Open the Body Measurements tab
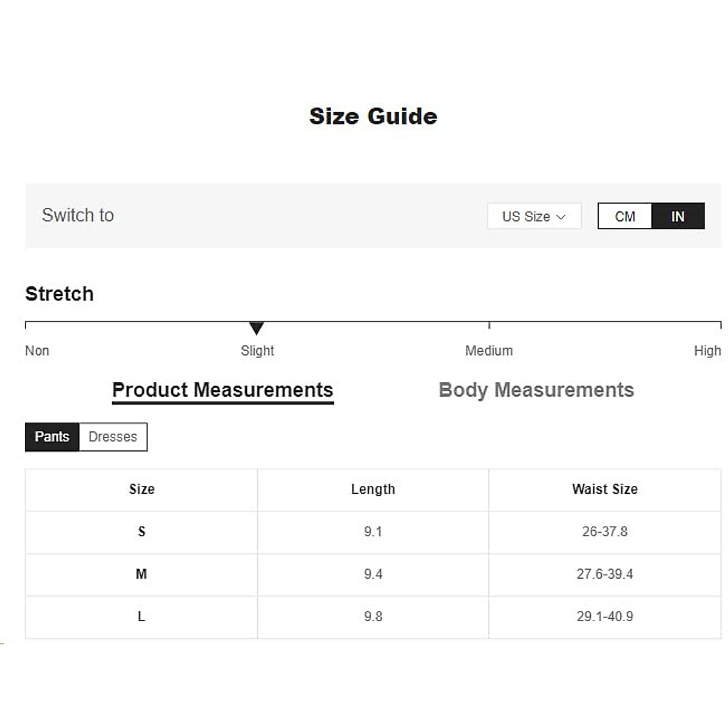This screenshot has width=728, height=728. (536, 390)
